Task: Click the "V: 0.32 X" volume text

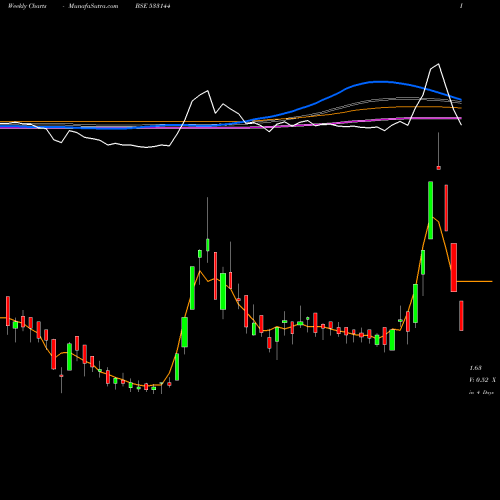Action: click(482, 380)
